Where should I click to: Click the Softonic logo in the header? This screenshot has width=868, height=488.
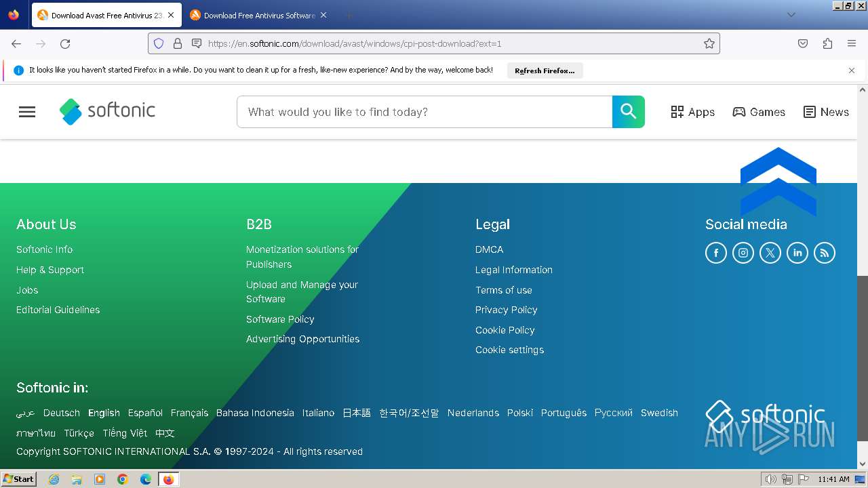[x=107, y=111]
